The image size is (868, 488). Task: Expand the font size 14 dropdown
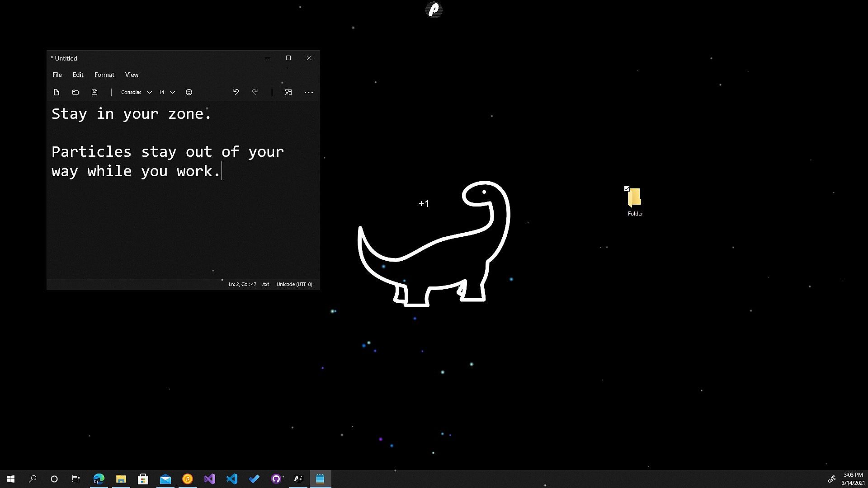(x=166, y=92)
